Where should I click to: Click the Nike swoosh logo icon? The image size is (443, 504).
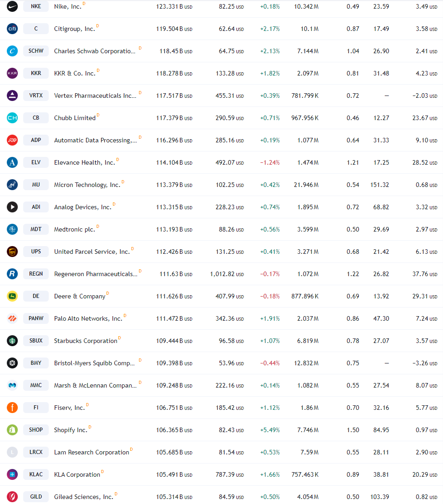(x=12, y=6)
